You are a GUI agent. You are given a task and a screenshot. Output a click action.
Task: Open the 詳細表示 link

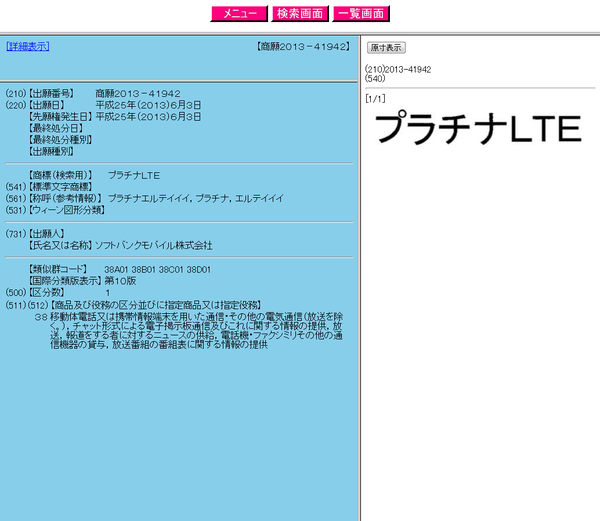28,46
